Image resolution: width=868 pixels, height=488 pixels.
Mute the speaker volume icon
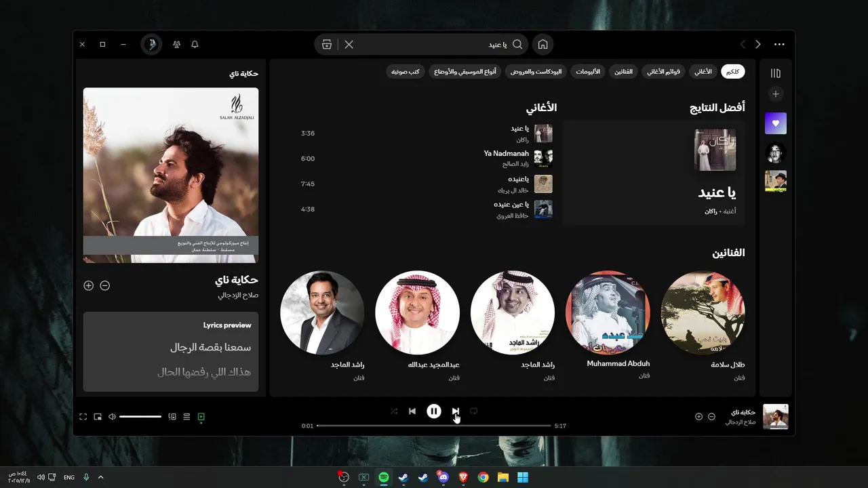tap(112, 416)
